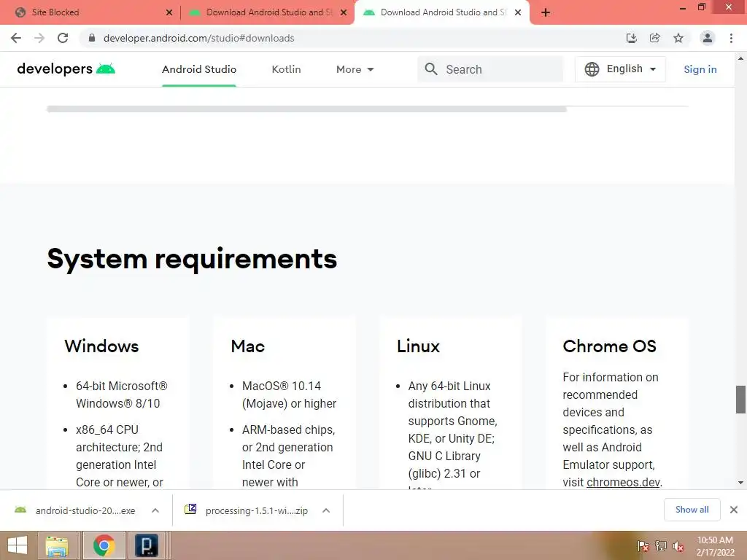Click the install app icon in address bar
This screenshot has width=747, height=560.
tap(632, 38)
